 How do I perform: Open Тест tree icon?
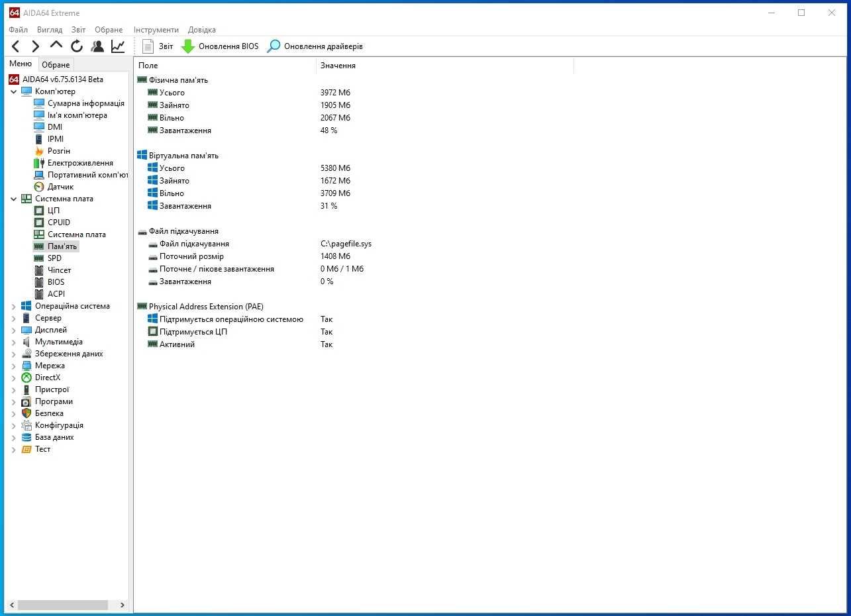pyautogui.click(x=26, y=449)
